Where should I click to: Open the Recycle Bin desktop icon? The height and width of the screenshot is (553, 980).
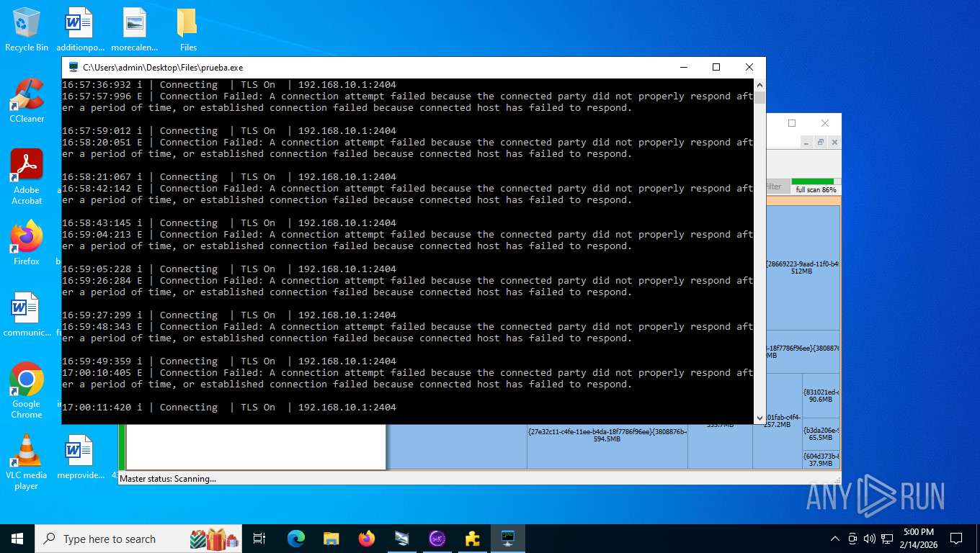[x=27, y=30]
